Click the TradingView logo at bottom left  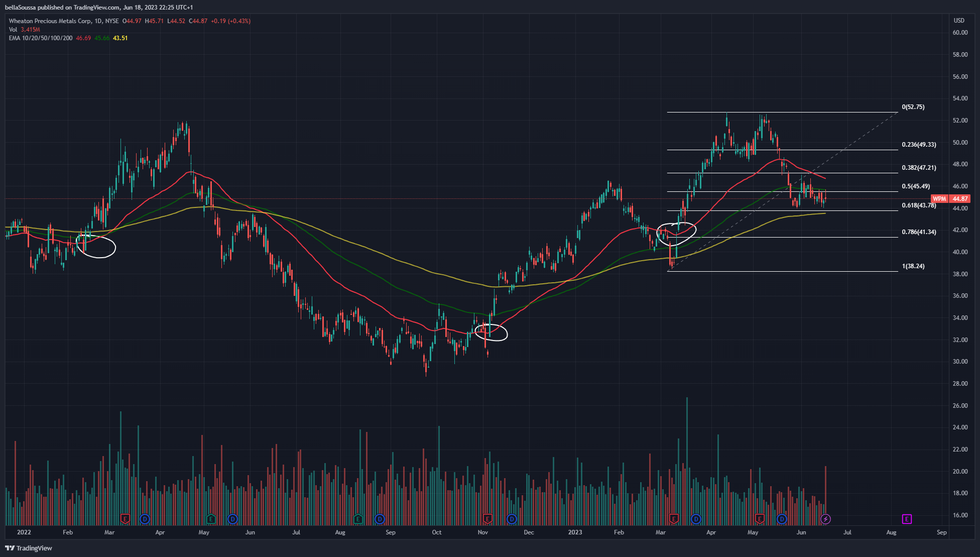point(29,548)
